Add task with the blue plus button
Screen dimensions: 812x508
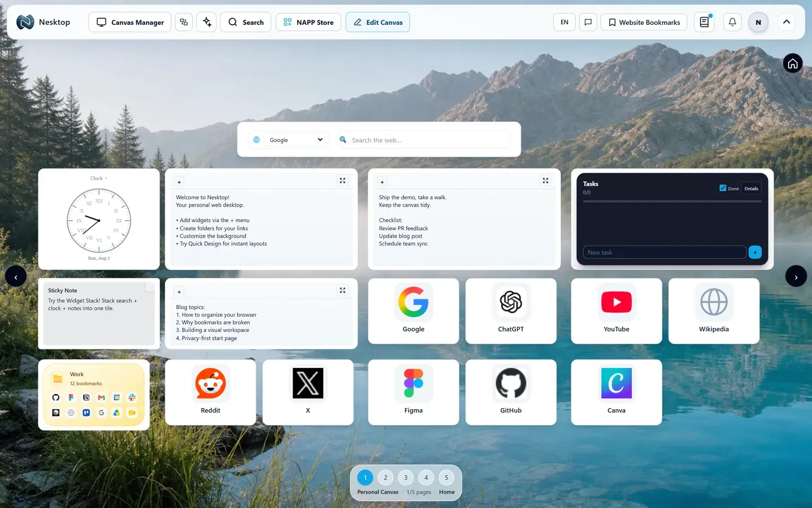755,252
